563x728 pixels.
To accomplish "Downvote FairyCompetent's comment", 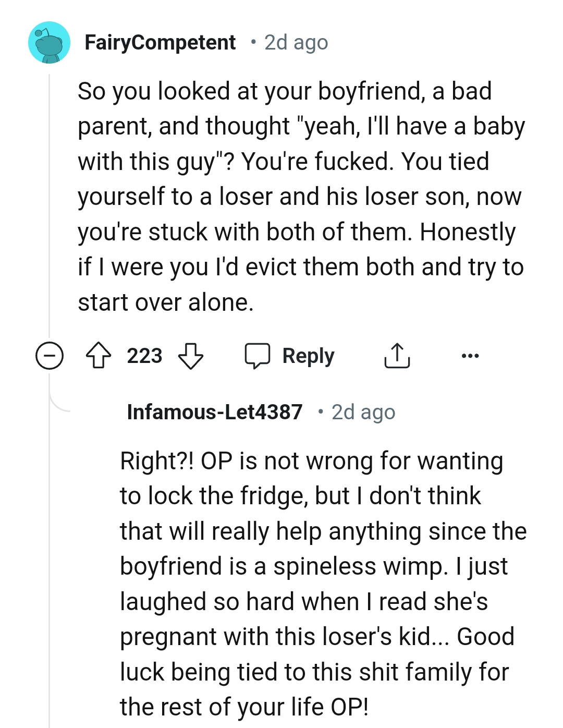I will coord(192,357).
